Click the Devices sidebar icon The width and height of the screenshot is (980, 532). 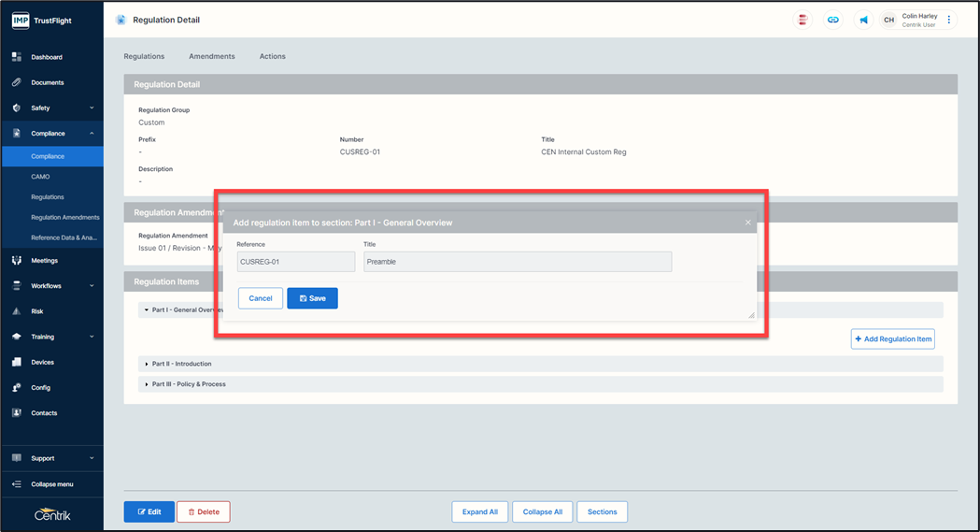click(x=17, y=362)
